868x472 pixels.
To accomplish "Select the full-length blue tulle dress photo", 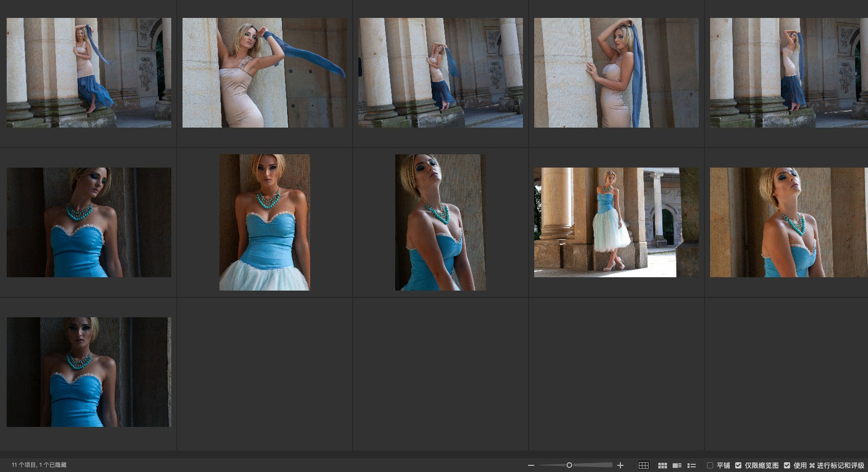I will coord(616,222).
